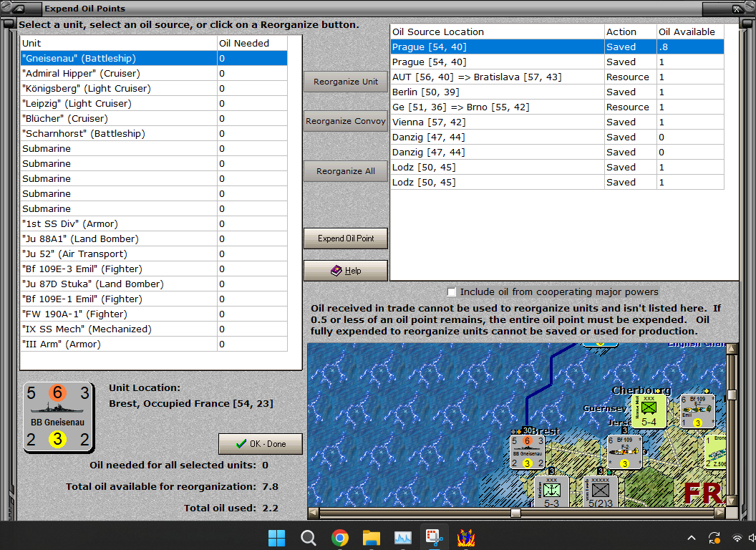Click the Reorganize Convoy button
The width and height of the screenshot is (756, 550).
click(346, 121)
